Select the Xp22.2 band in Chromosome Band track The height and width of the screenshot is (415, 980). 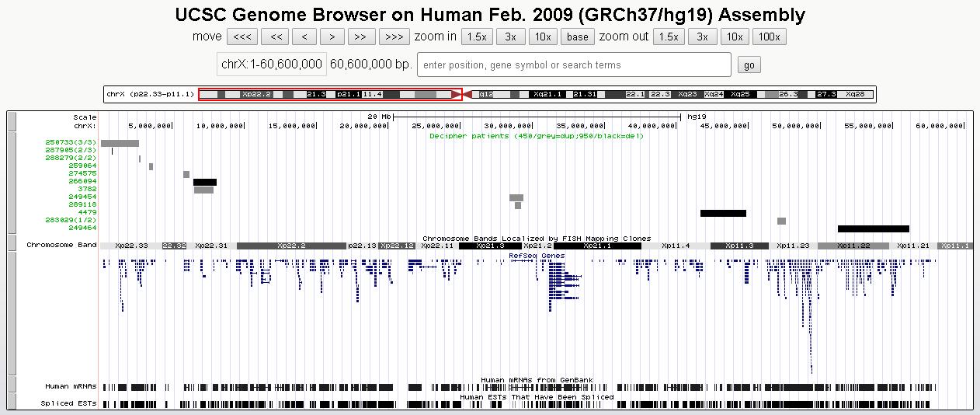tap(291, 246)
